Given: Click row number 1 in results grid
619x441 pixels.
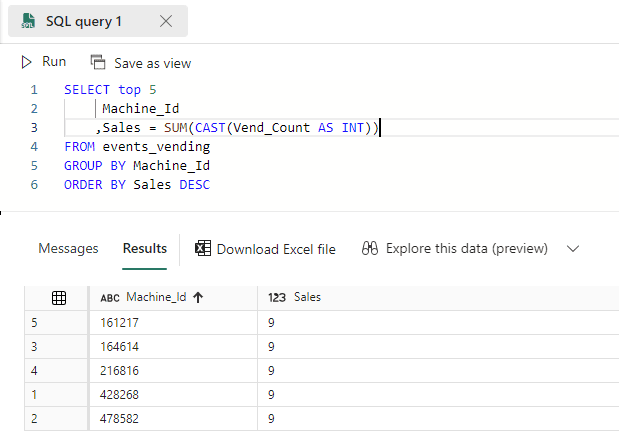Looking at the screenshot, I should (x=34, y=394).
